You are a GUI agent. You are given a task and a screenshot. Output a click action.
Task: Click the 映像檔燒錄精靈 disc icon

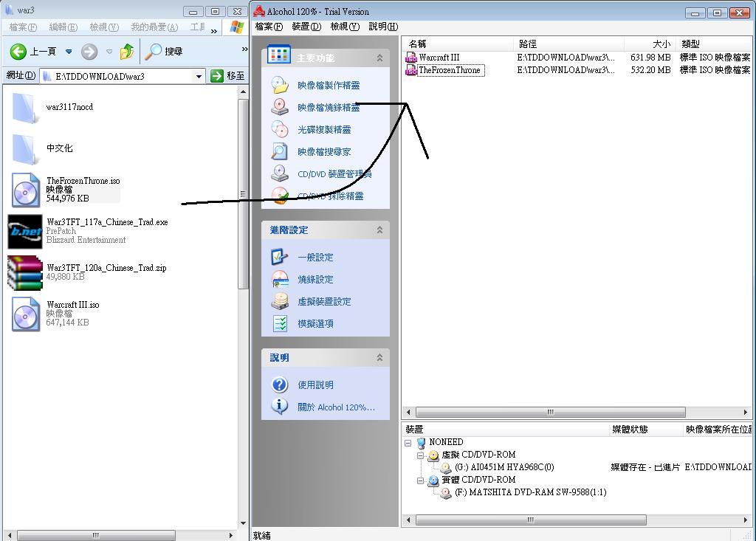click(x=280, y=107)
